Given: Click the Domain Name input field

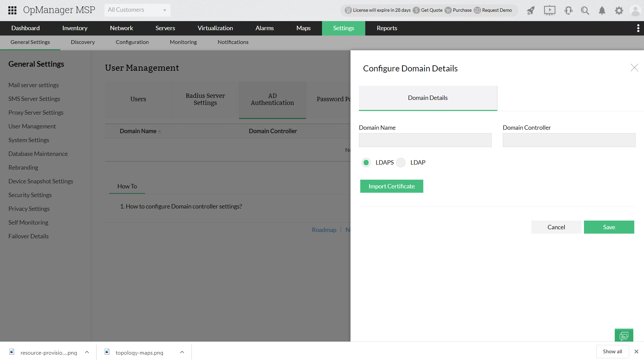Looking at the screenshot, I should pyautogui.click(x=425, y=140).
